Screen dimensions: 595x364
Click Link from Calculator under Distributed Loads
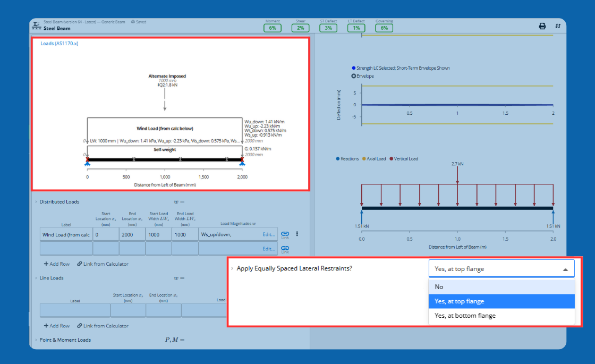(x=103, y=264)
